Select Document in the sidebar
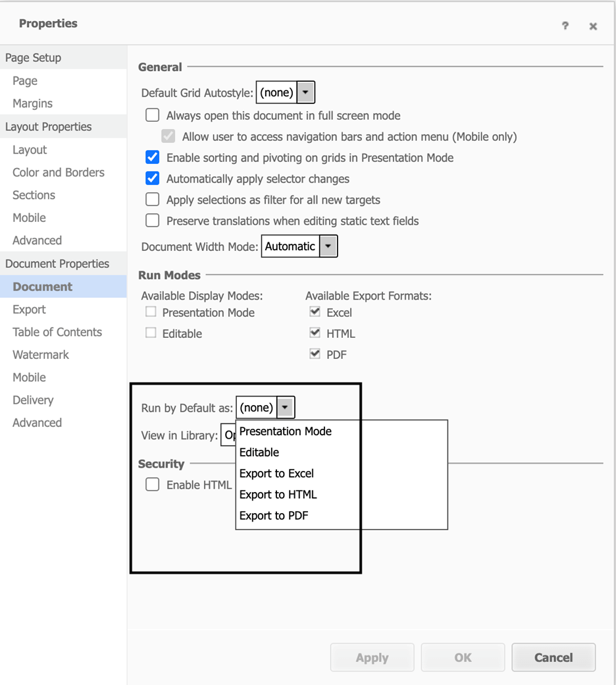Screen dimensions: 616x685 click(63, 286)
